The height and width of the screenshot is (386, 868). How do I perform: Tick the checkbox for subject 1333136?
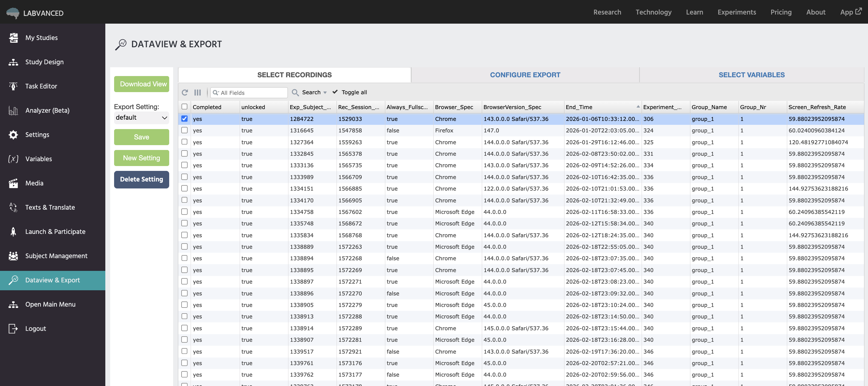click(184, 165)
